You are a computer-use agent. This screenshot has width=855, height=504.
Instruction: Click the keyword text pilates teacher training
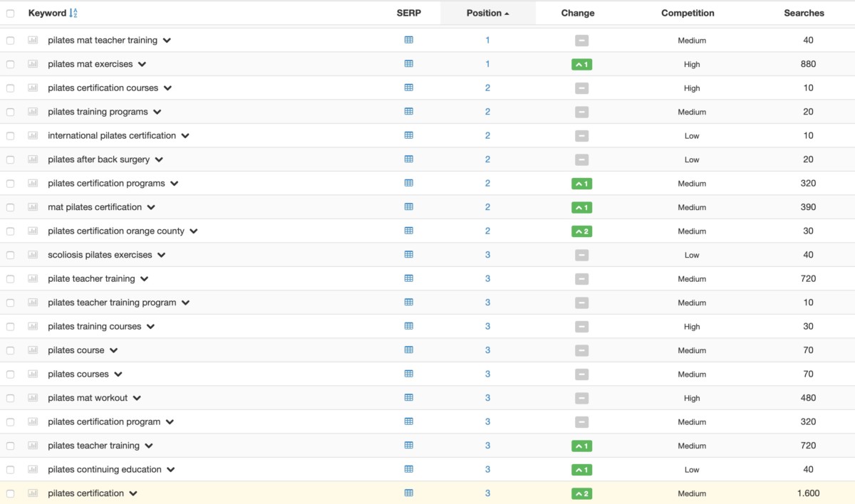pyautogui.click(x=93, y=446)
